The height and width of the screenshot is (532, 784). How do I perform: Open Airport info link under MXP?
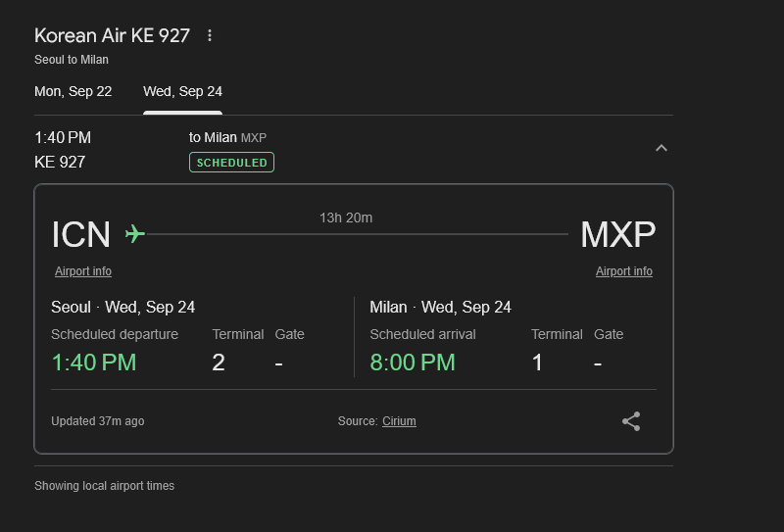[x=624, y=271]
